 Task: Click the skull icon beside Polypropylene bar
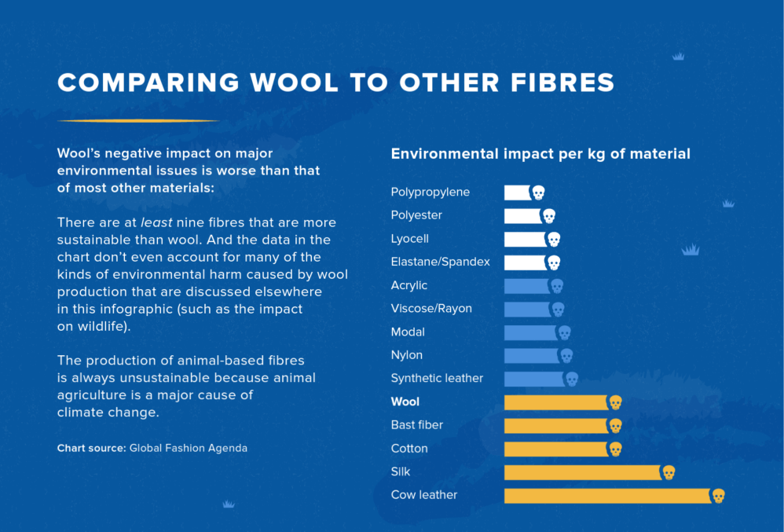(538, 193)
